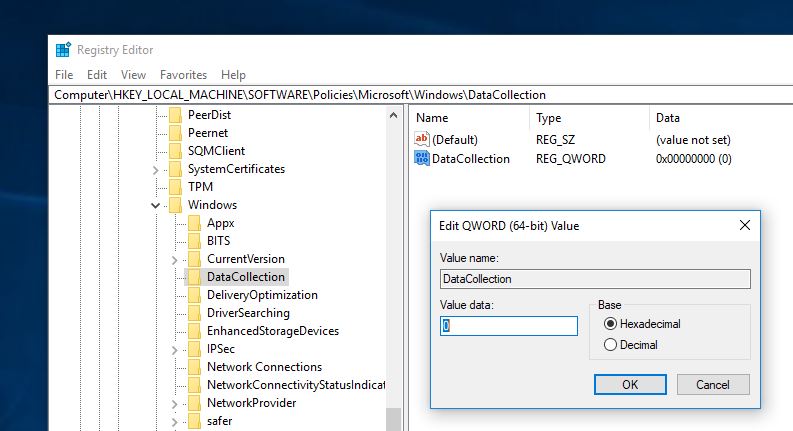Select the DeliveryOptimization tree label
793x431 pixels.
[262, 295]
